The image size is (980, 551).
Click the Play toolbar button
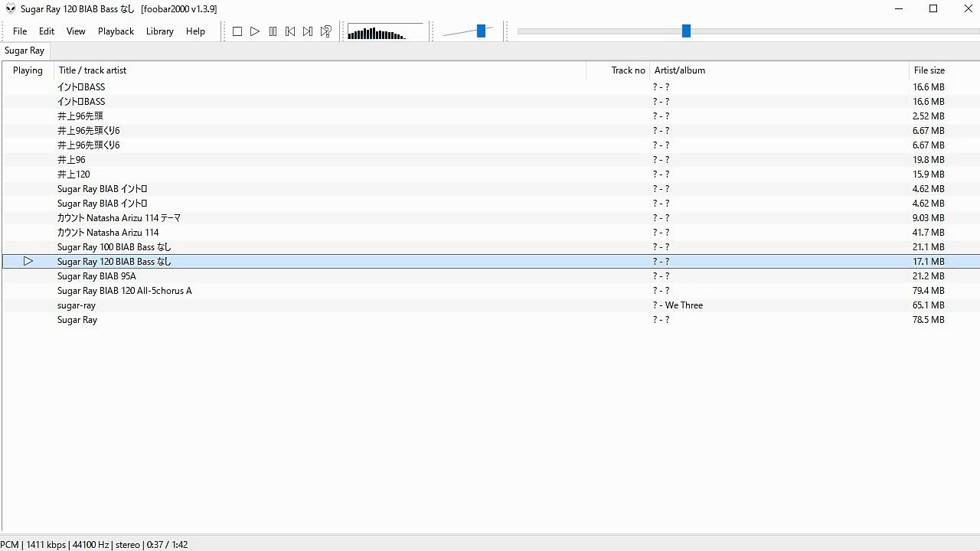point(255,31)
